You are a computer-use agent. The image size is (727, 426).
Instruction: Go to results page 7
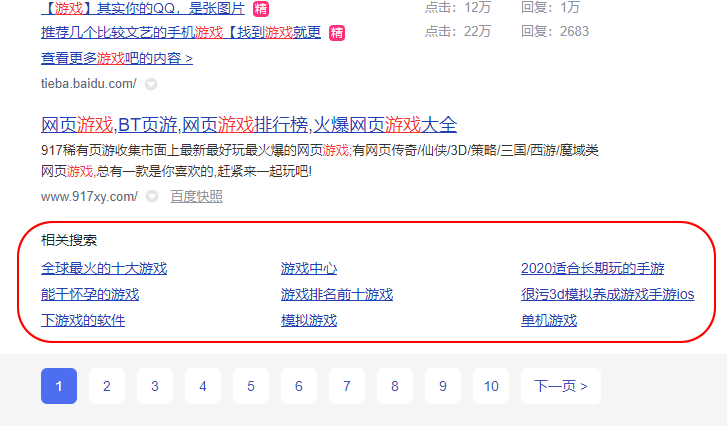click(x=347, y=386)
